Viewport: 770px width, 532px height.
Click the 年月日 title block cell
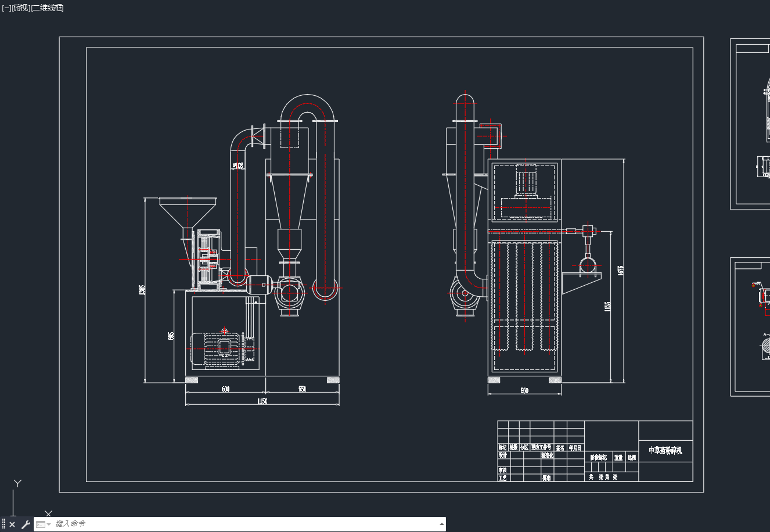coord(575,448)
